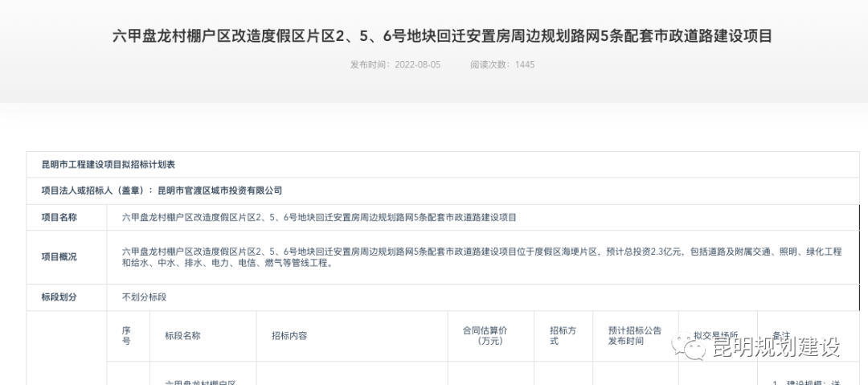Click the 标段名称 column header
This screenshot has height=385, width=868.
pos(182,336)
